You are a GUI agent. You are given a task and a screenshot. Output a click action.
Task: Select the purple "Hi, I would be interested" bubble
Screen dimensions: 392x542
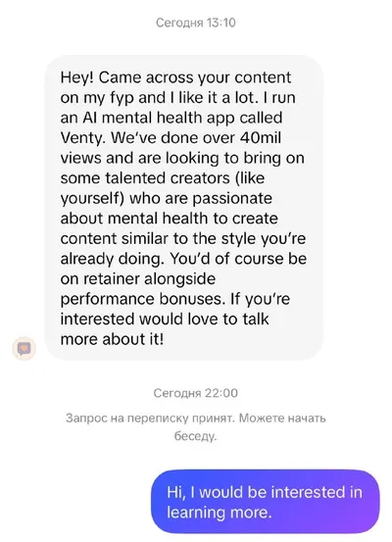pos(266,502)
